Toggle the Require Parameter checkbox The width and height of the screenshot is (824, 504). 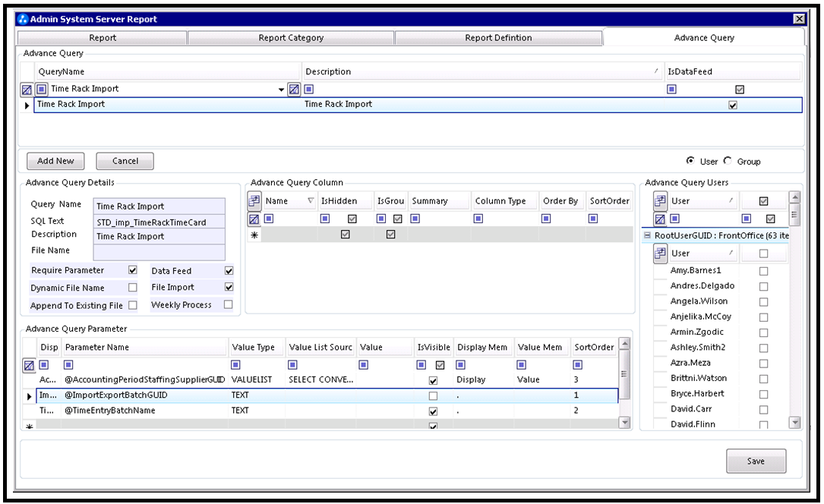[132, 270]
